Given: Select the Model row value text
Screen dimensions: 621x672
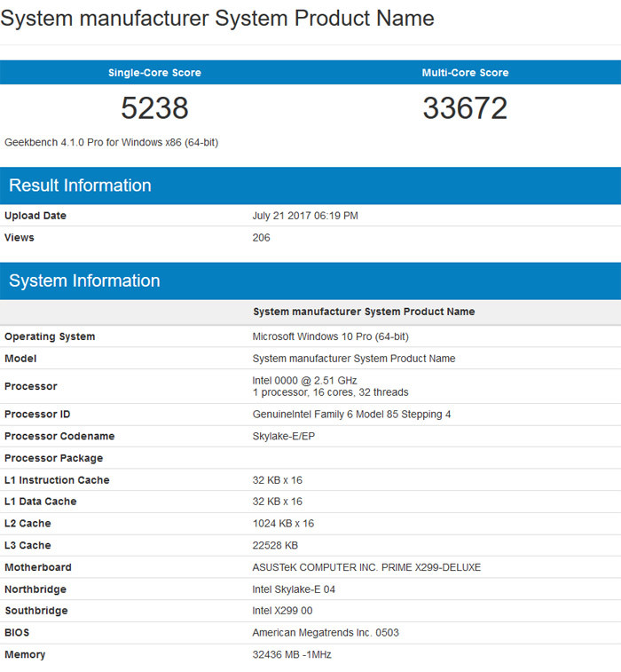Looking at the screenshot, I should click(x=354, y=359).
